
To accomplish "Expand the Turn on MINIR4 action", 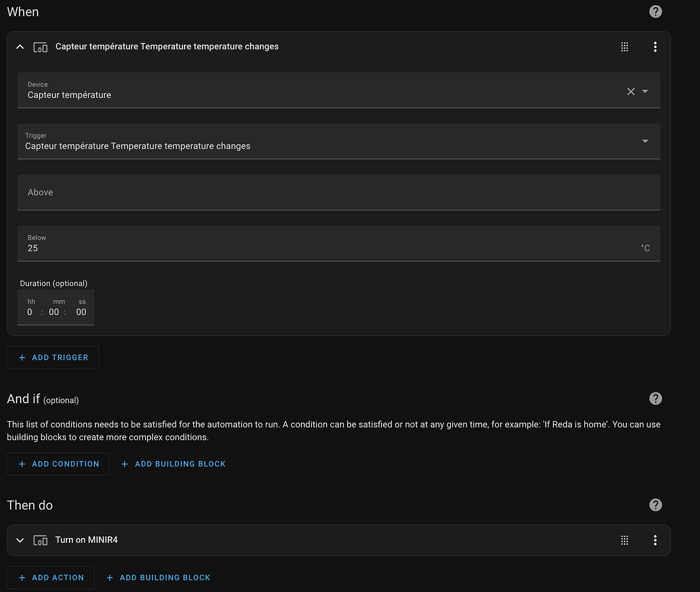I will click(x=20, y=540).
